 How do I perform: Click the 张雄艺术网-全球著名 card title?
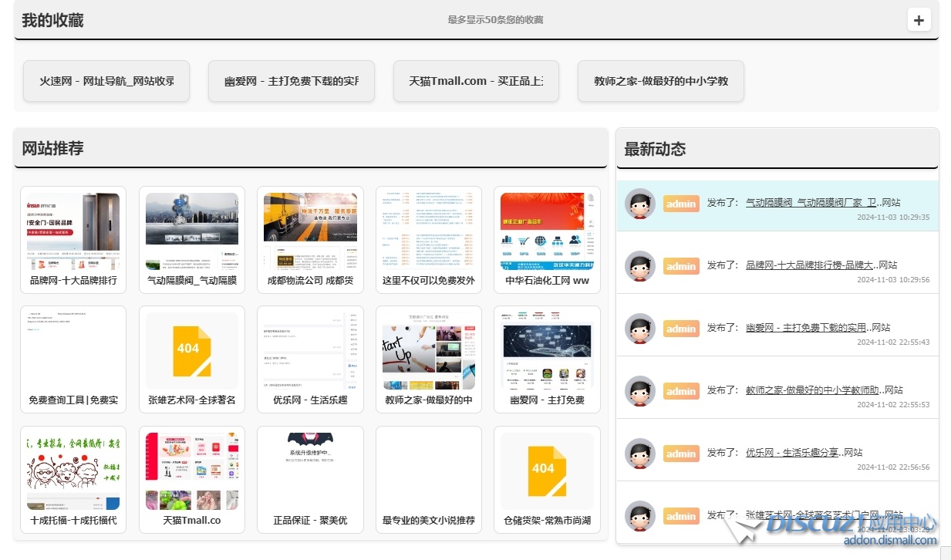click(192, 400)
